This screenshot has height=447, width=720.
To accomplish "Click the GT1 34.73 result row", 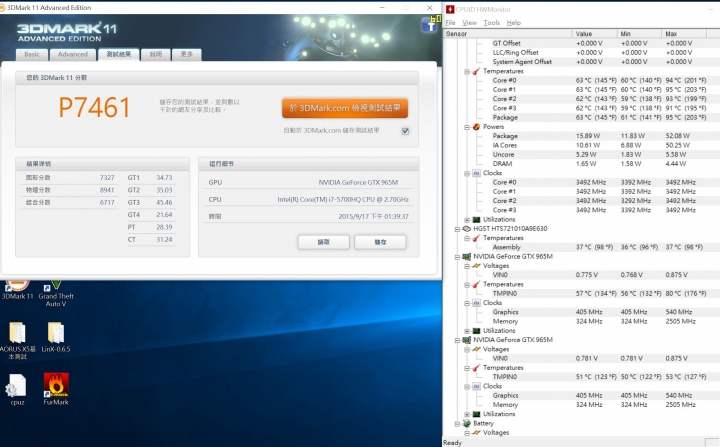I will 151,178.
